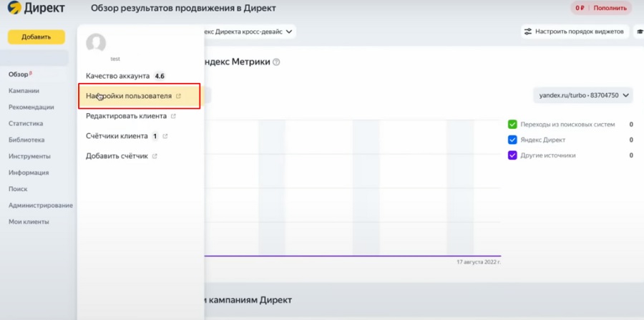The image size is (644, 320).
Task: Click the page title Обзор результатов продвижения
Action: (x=183, y=8)
